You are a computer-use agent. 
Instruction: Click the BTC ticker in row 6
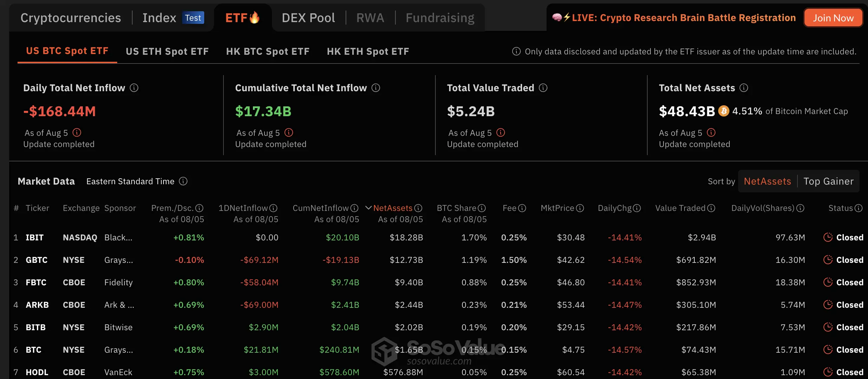point(34,350)
